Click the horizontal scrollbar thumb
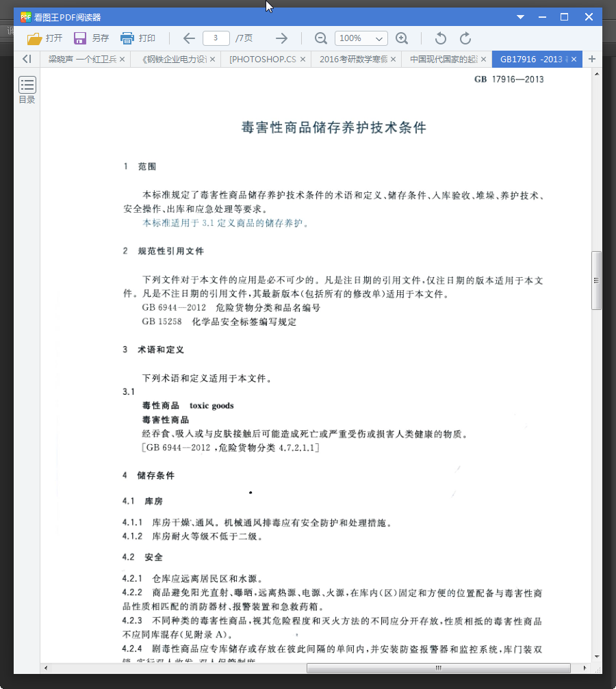This screenshot has width=616, height=689. tap(438, 668)
